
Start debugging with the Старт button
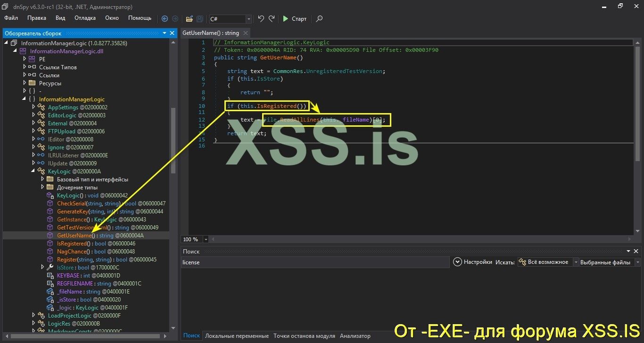[295, 19]
